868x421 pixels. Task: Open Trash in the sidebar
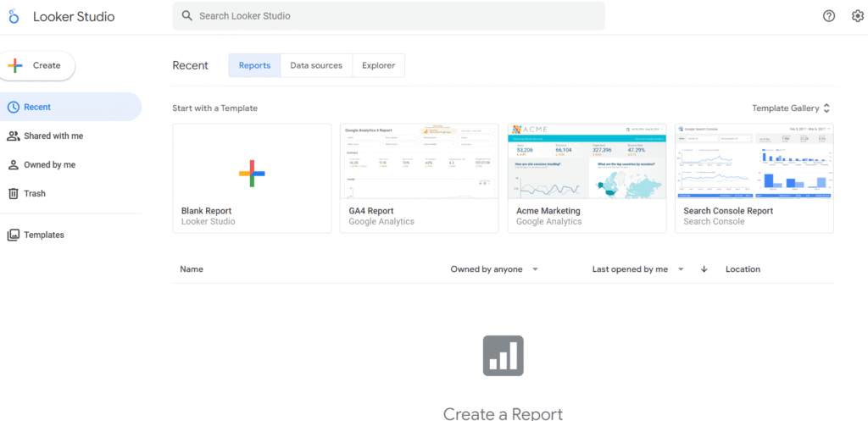tap(71, 194)
